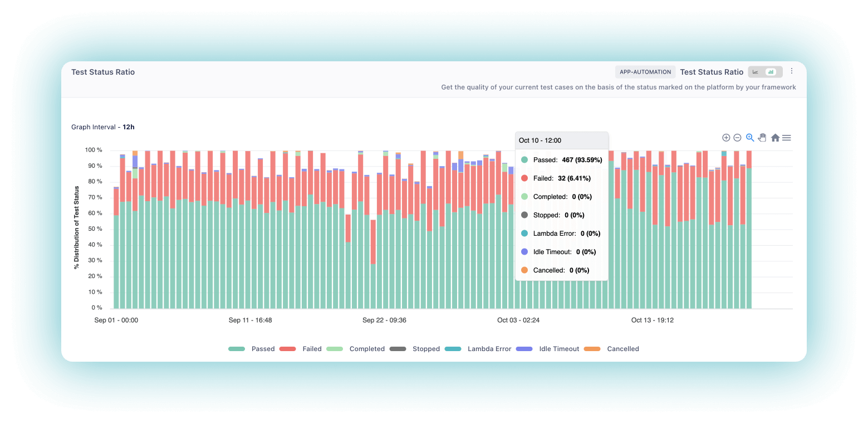Screen dimensions: 868x423
Task: Activate the selection zoom magnifier tool
Action: 749,138
